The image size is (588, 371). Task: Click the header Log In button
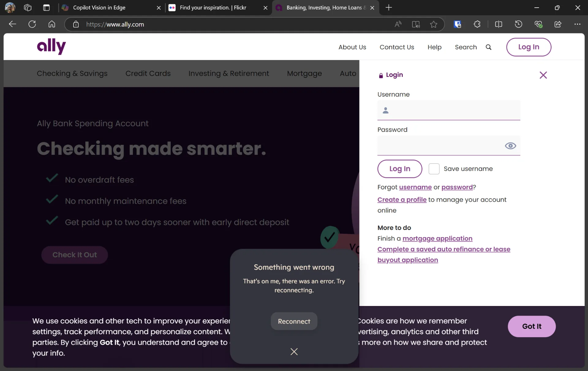point(529,47)
